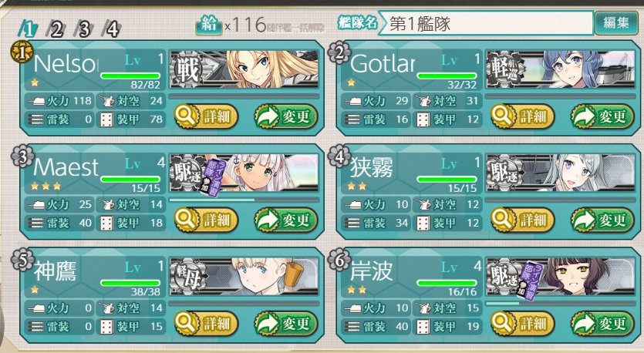Viewport: 644px width, 353px height.
Task: Click the fleet name field 第1艦隊
Action: [x=485, y=23]
